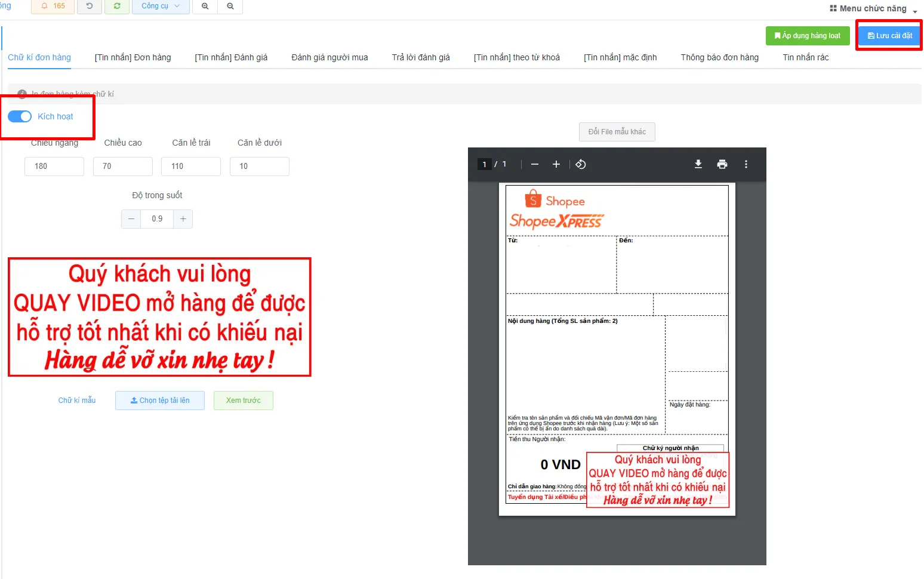Click the large signature image preview
Image resolution: width=924 pixels, height=579 pixels.
pyautogui.click(x=159, y=317)
